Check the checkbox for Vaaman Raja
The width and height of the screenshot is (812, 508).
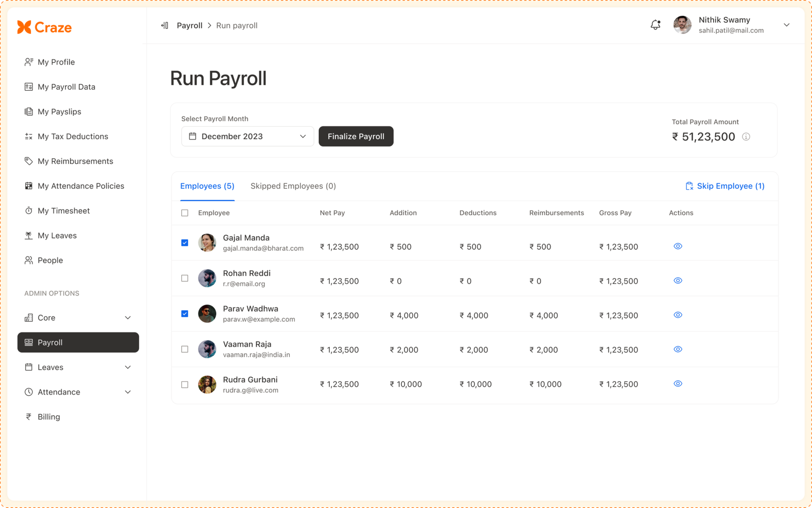pos(184,349)
